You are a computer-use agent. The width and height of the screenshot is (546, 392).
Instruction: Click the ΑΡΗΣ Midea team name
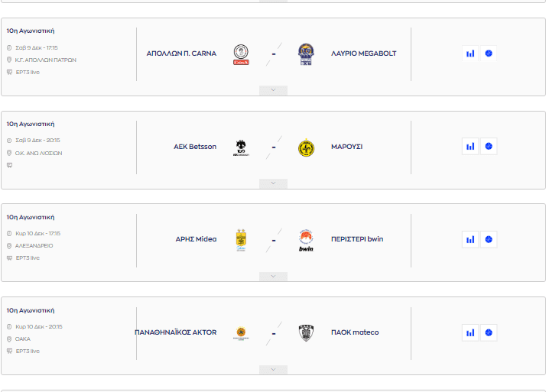coord(196,239)
